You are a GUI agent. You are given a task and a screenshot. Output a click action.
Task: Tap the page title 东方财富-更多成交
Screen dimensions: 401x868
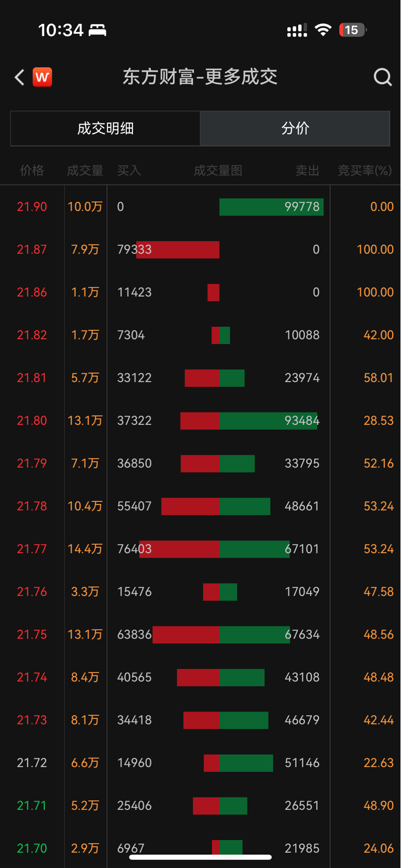(200, 77)
